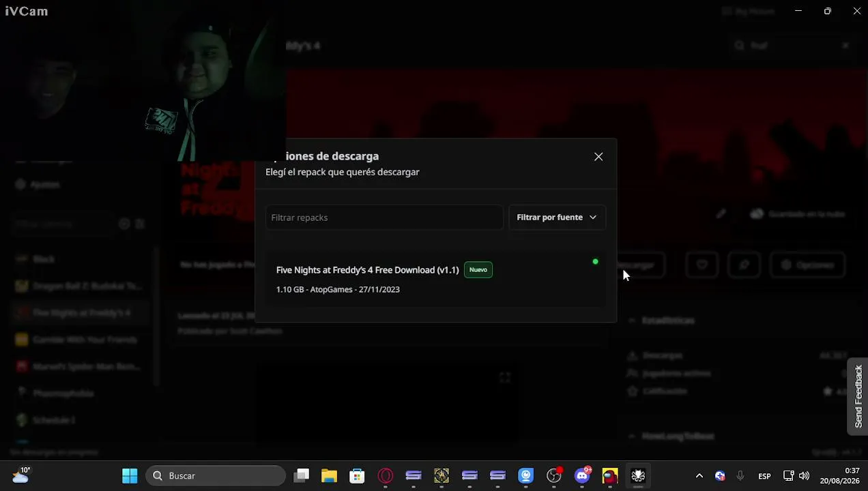Open File Explorer from the taskbar

[329, 475]
